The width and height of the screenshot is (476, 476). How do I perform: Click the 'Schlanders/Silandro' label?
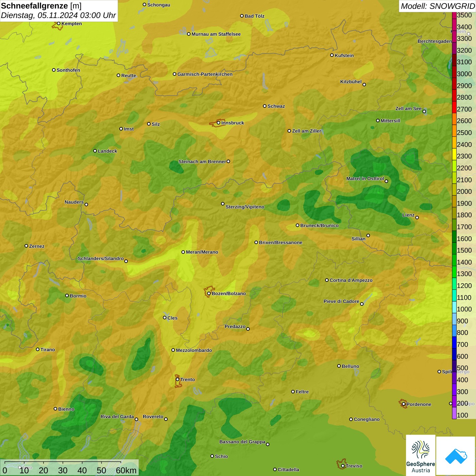101,258
